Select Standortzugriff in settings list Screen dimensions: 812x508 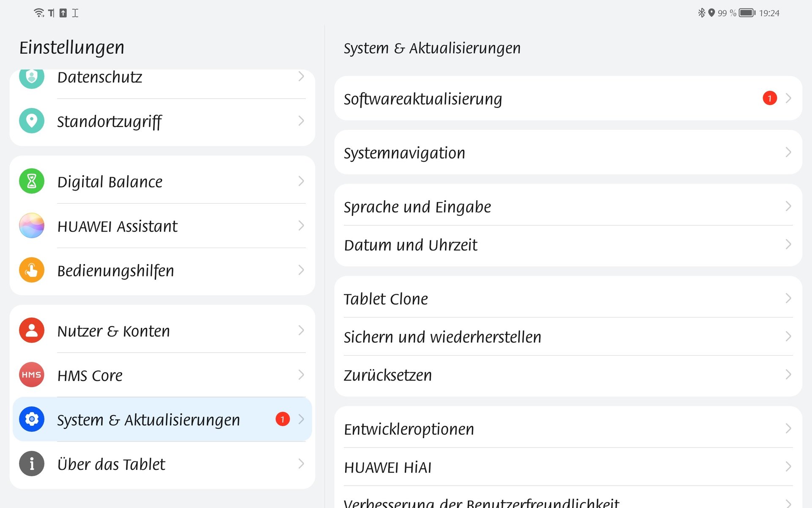coord(162,121)
